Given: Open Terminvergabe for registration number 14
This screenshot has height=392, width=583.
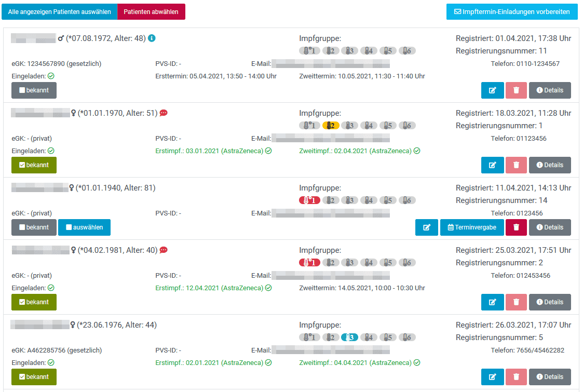Looking at the screenshot, I should (x=472, y=227).
